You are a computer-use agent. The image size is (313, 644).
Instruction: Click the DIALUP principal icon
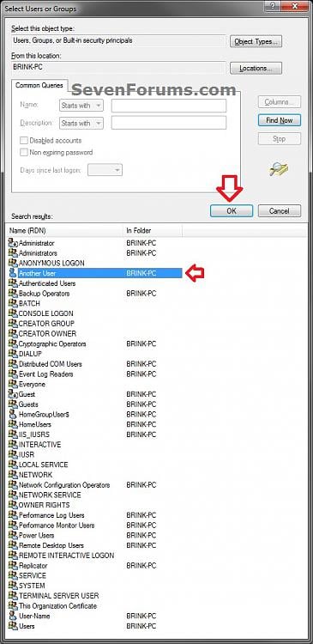[x=13, y=354]
